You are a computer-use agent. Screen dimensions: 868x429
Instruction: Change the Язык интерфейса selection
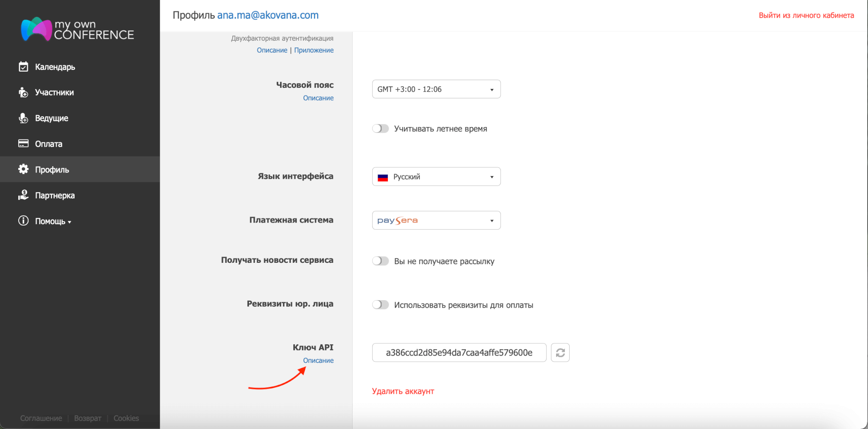pos(436,176)
